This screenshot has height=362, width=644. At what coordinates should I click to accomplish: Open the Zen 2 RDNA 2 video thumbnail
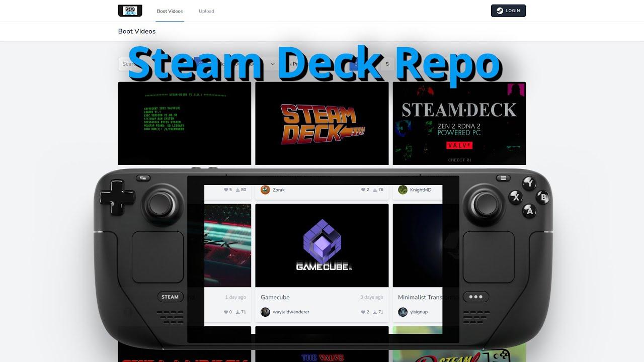pyautogui.click(x=459, y=123)
